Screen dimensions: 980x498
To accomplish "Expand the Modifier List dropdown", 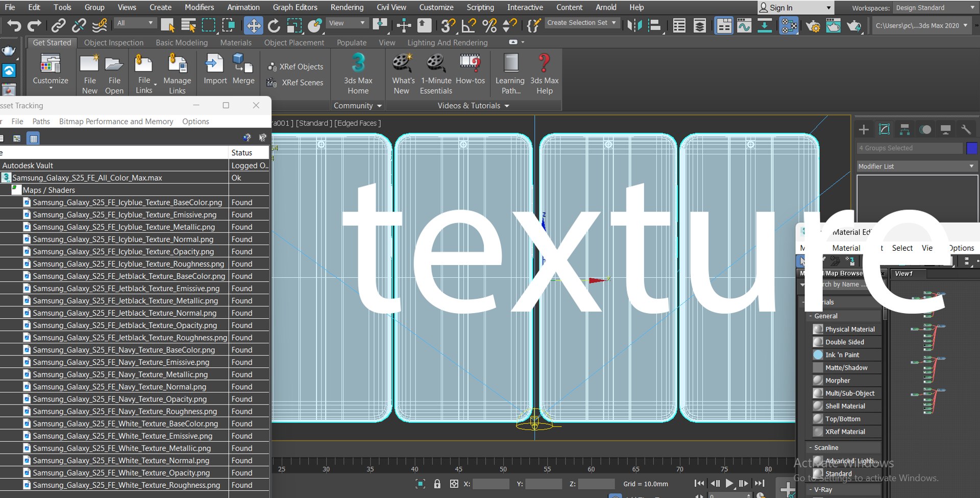I will [x=916, y=167].
